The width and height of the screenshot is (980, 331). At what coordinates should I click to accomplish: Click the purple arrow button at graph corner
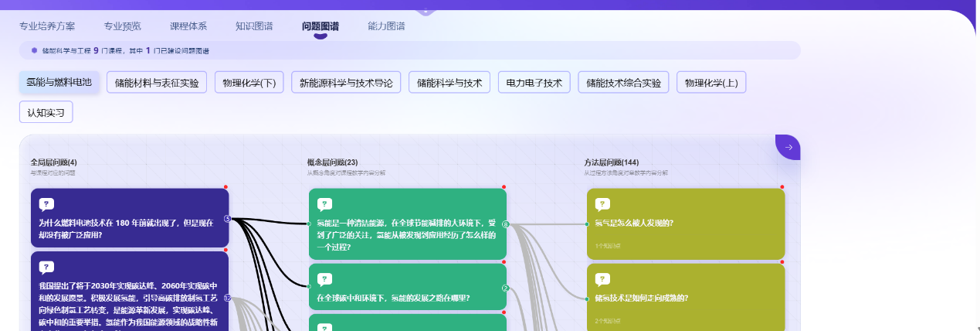click(788, 147)
